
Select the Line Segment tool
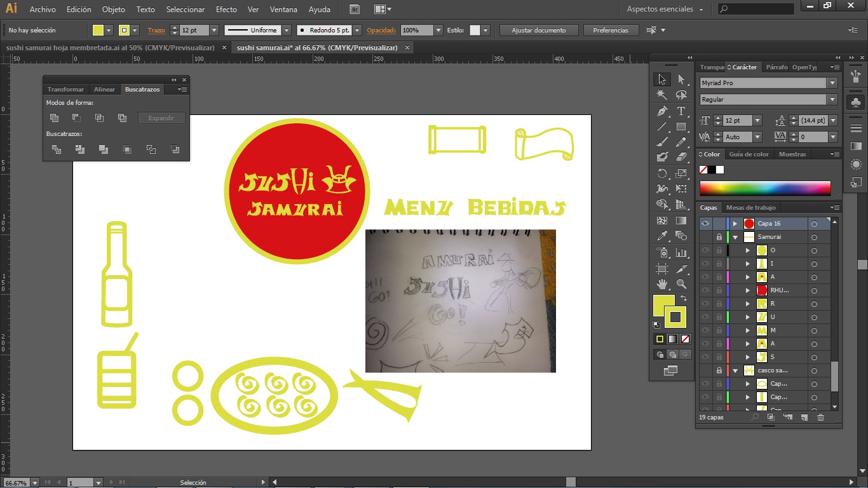point(662,126)
